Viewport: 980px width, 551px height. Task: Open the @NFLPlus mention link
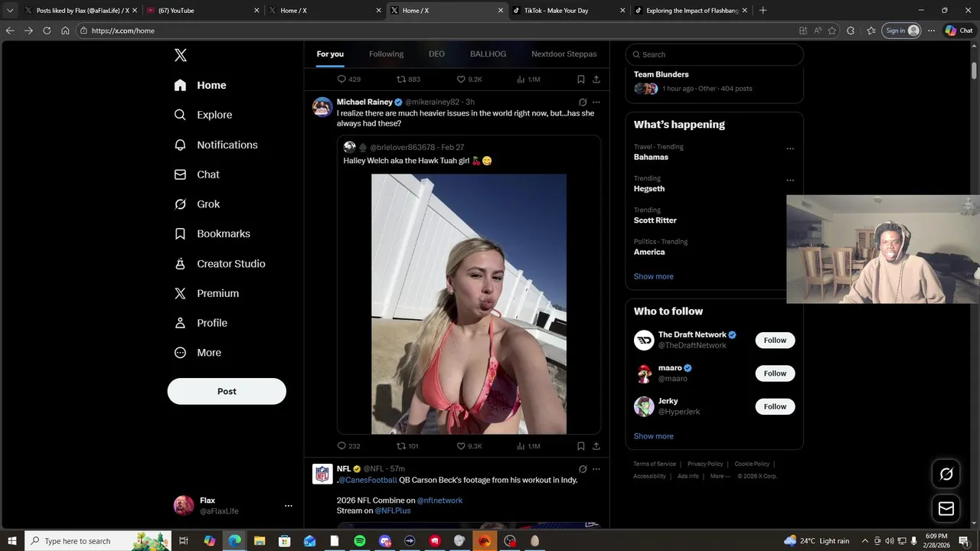tap(393, 510)
